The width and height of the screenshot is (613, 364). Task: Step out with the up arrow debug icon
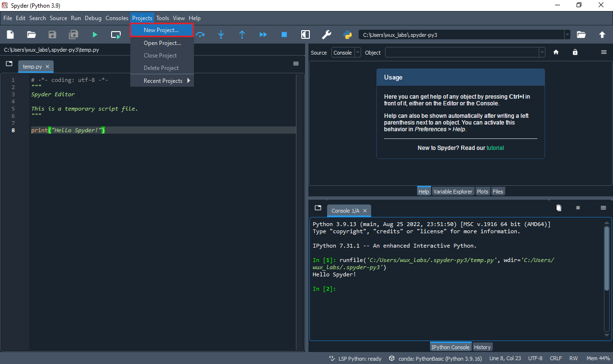click(x=242, y=34)
